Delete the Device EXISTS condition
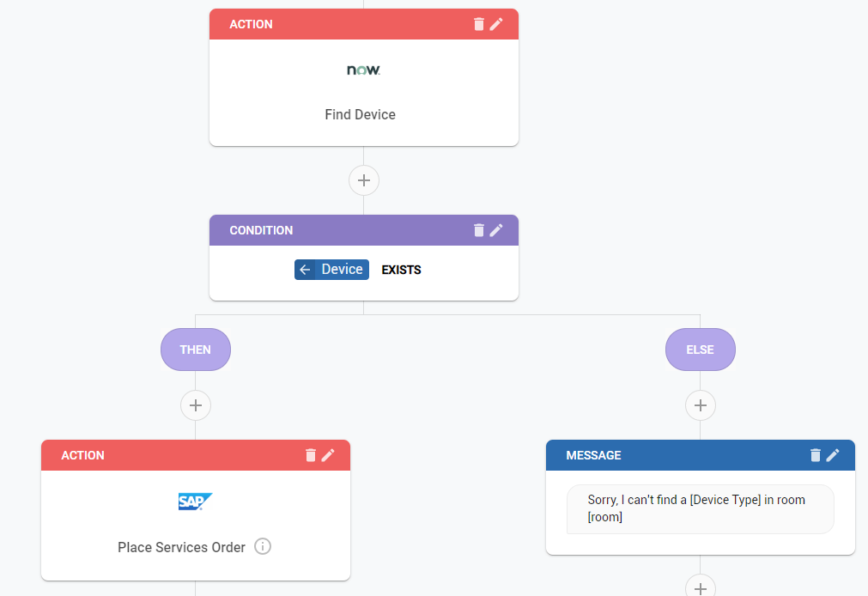Viewport: 868px width, 596px height. 480,229
